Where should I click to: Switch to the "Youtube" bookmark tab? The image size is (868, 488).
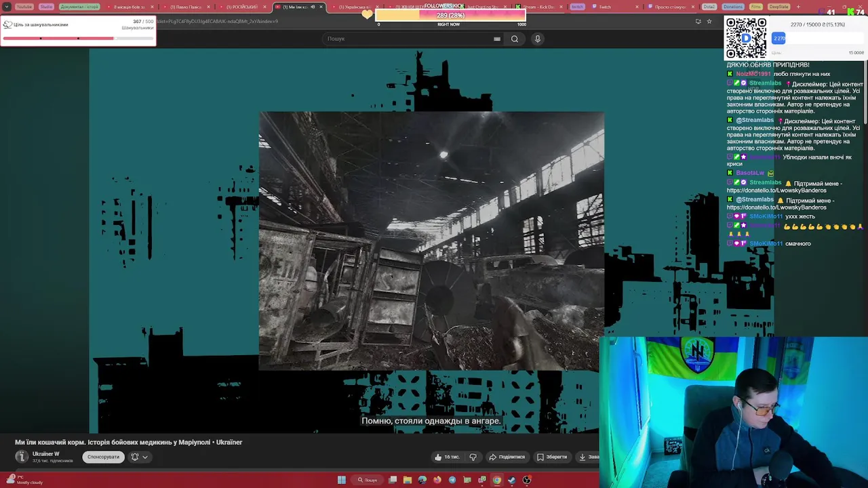click(x=24, y=7)
